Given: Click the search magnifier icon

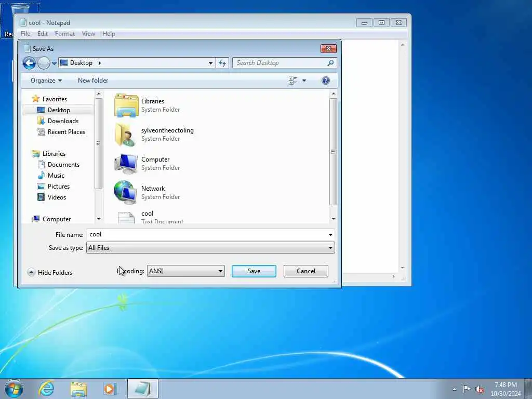Looking at the screenshot, I should (x=330, y=63).
